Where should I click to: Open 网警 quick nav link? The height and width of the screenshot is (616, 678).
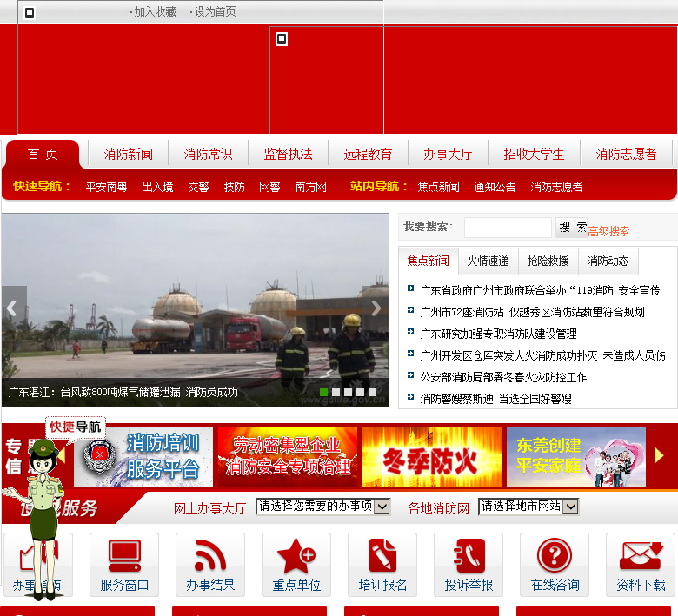pyautogui.click(x=269, y=187)
